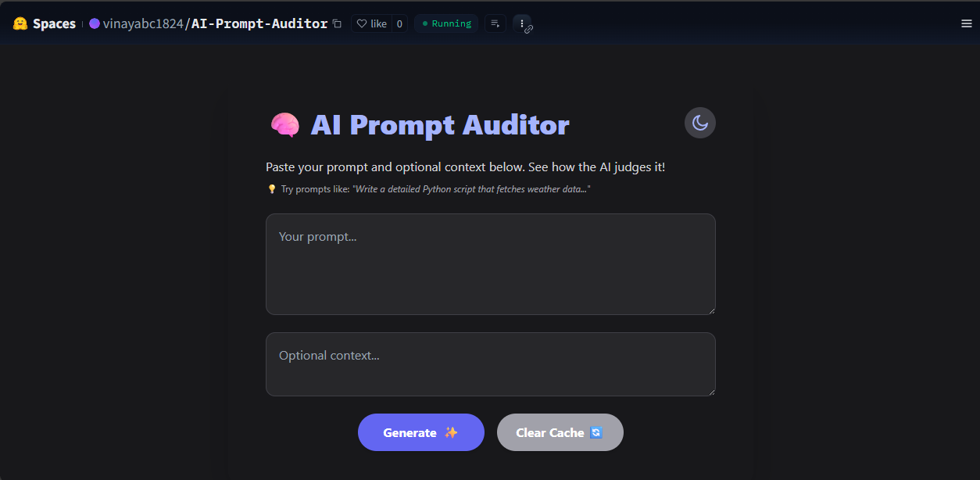The height and width of the screenshot is (480, 980).
Task: Click the Hugging Face logo emoji
Action: [20, 23]
